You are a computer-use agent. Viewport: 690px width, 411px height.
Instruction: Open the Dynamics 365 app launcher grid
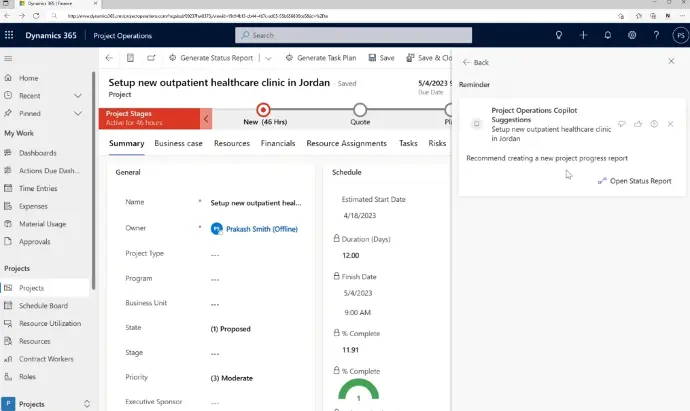pos(9,35)
